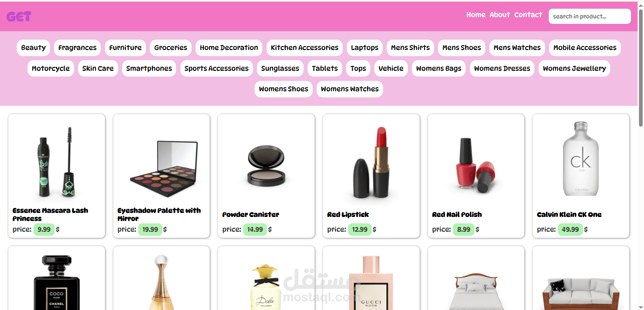Pick Sports Accessories category
Viewport: 644px width, 310px height.
(x=216, y=69)
